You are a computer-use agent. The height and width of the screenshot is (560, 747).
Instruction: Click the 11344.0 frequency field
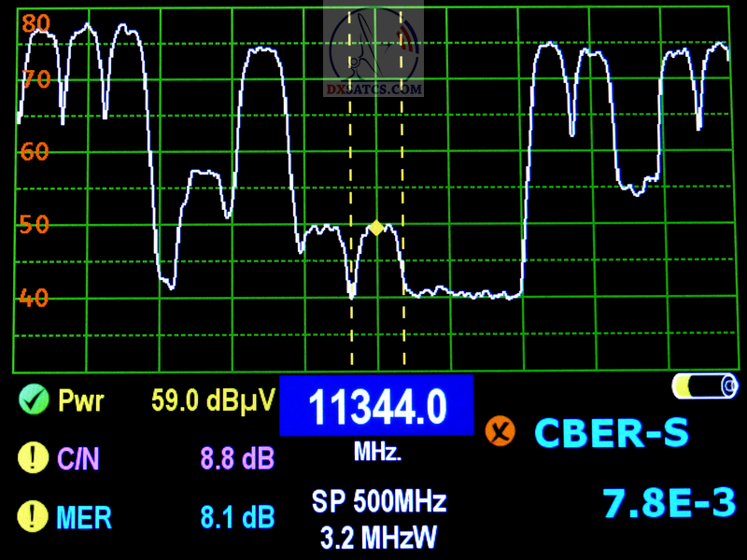pyautogui.click(x=377, y=407)
